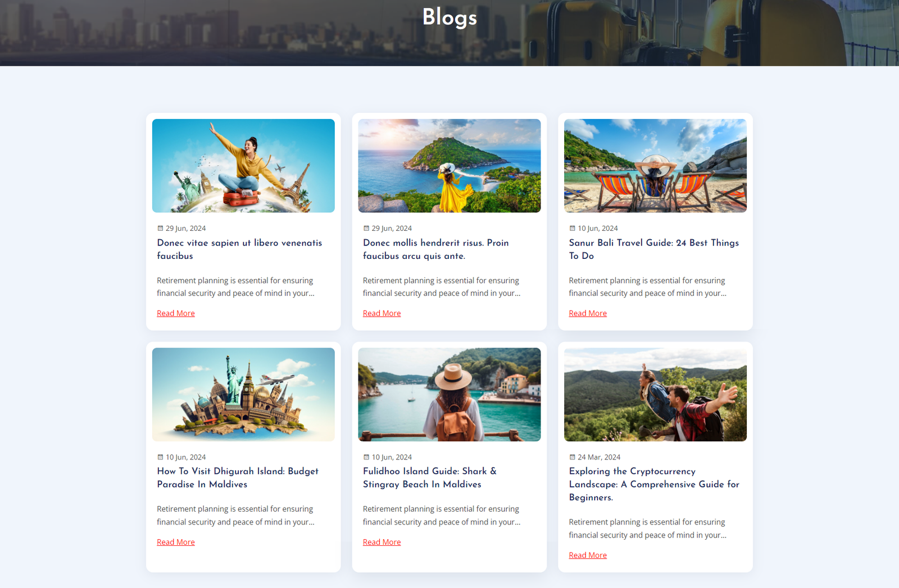Click calendar icon next to 24 Mar, 2024
Image resolution: width=899 pixels, height=588 pixels.
572,457
